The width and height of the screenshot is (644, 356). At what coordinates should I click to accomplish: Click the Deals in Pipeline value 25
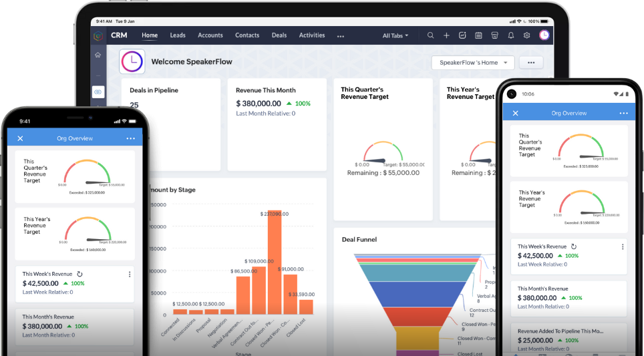pos(134,105)
